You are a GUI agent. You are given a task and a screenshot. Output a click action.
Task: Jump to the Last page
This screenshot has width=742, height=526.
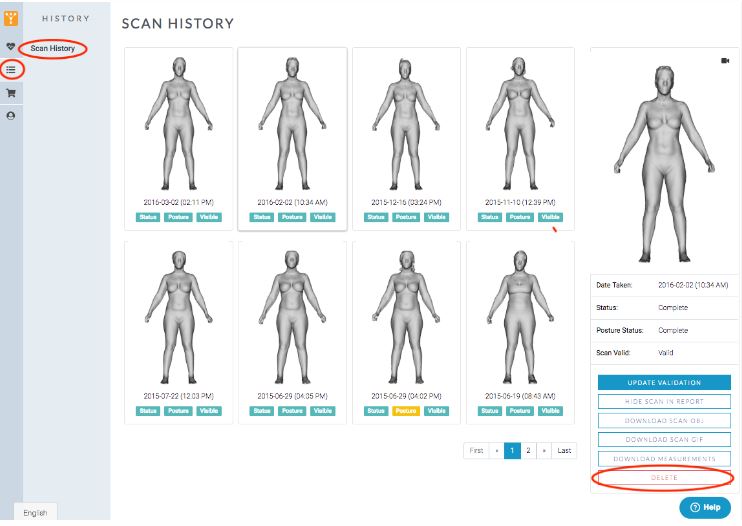[565, 451]
